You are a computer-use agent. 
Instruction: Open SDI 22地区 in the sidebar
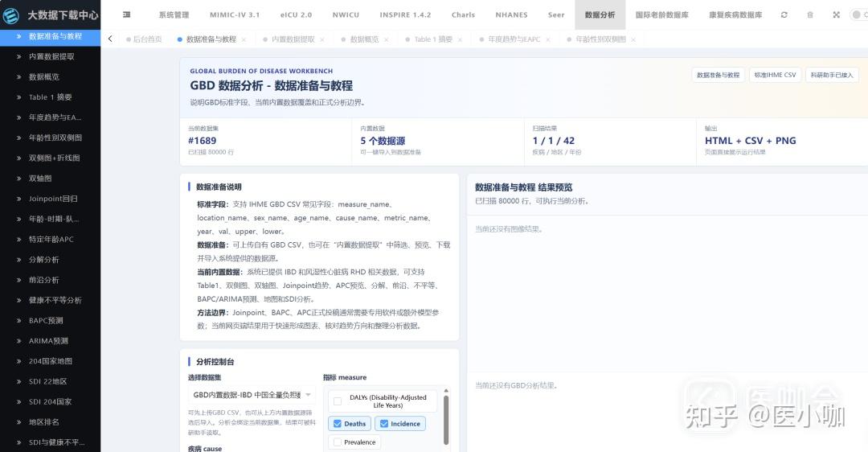tap(50, 381)
